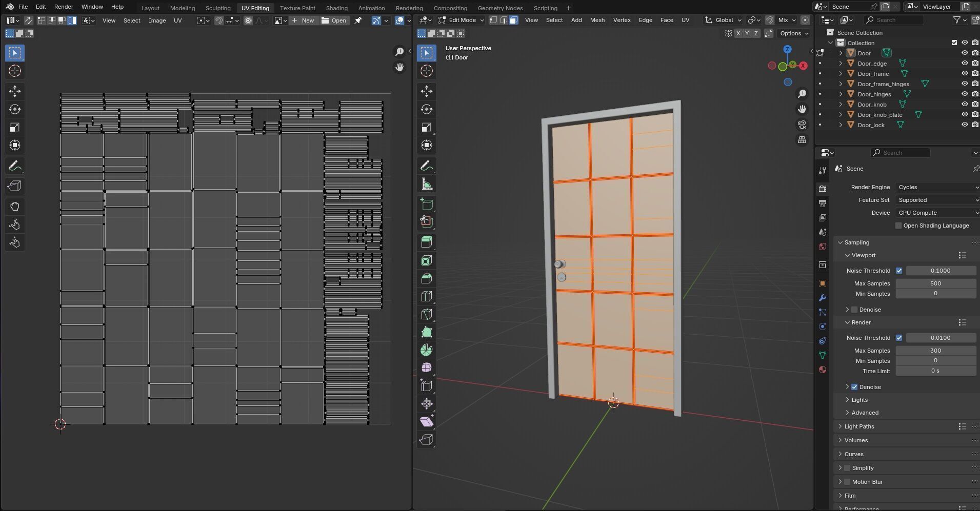The height and width of the screenshot is (511, 980).
Task: Select the Rip Region tool in UV editor
Action: click(x=15, y=186)
